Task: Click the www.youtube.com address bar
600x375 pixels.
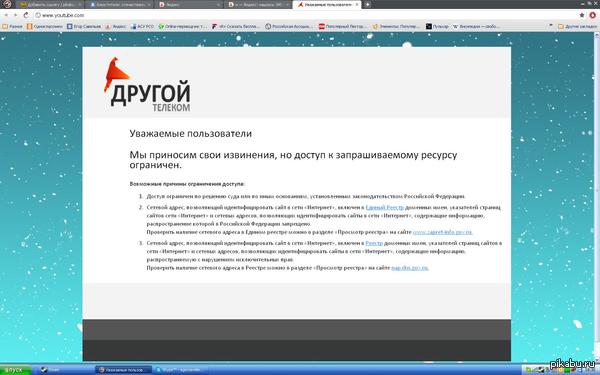Action: (306, 15)
